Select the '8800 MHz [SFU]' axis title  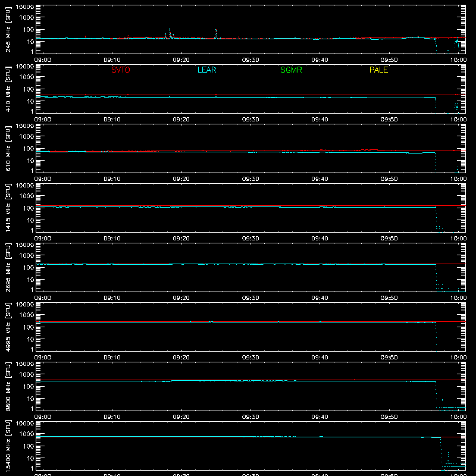[x=8, y=386]
